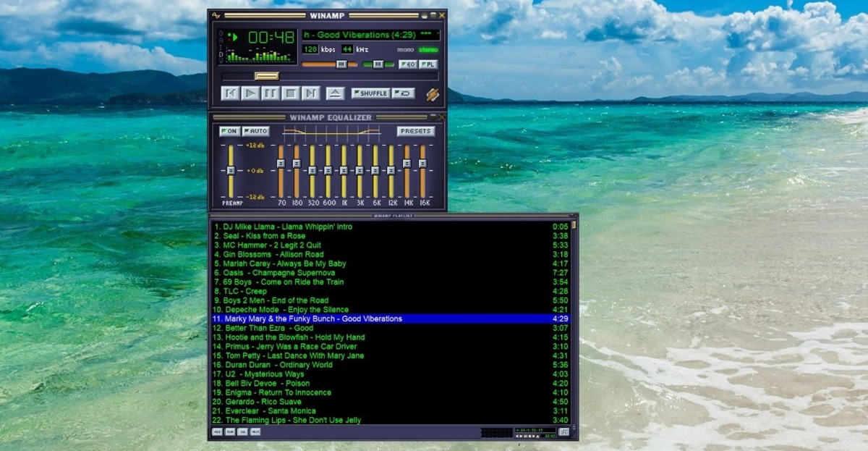Viewport: 868px width, 451px height.
Task: Select "7. 69 Boys - Come on Ride the Train"
Action: (391, 282)
